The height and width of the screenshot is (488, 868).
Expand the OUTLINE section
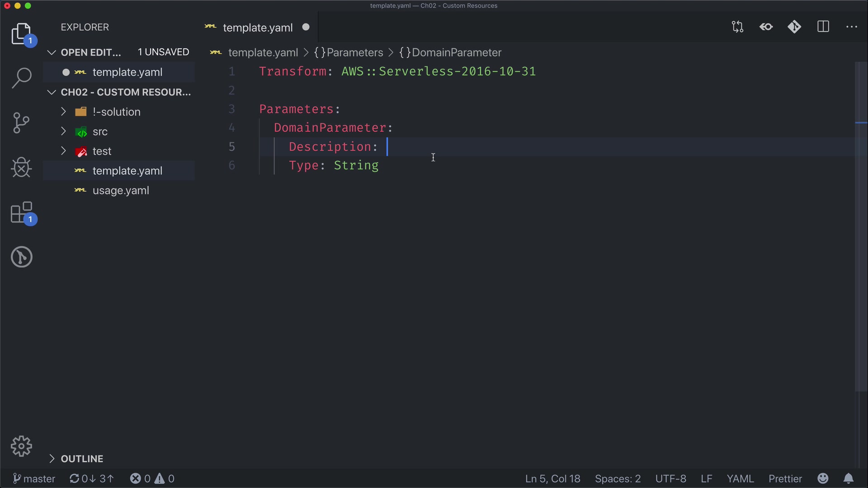click(x=82, y=459)
